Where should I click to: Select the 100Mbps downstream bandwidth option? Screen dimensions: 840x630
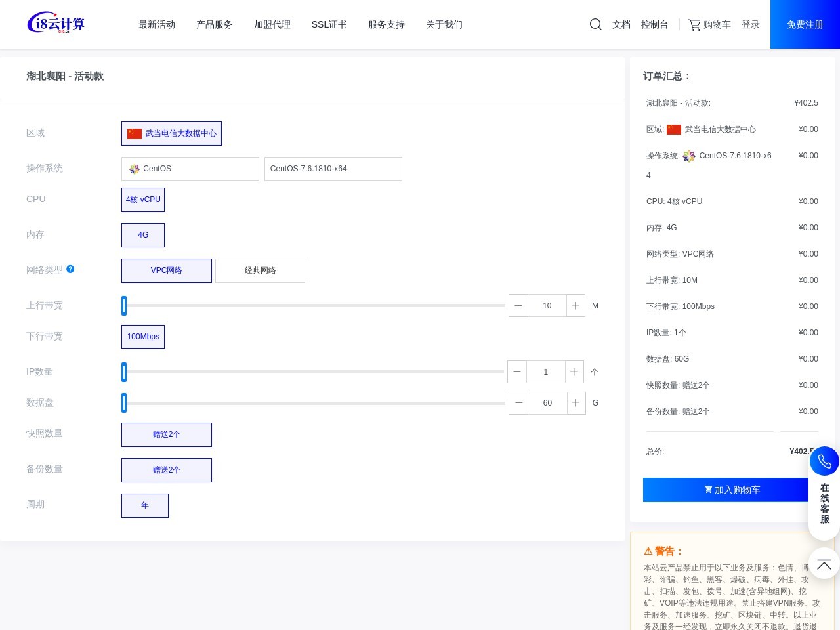[143, 337]
